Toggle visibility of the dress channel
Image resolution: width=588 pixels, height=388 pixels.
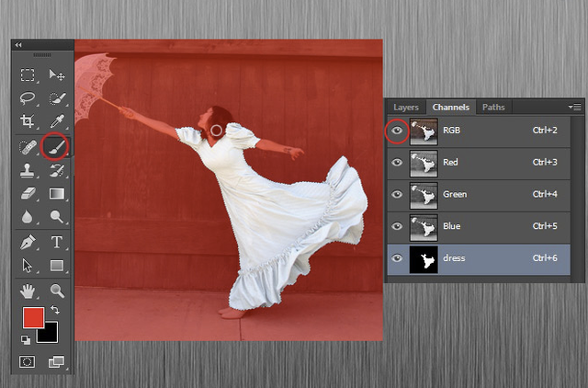(x=397, y=258)
